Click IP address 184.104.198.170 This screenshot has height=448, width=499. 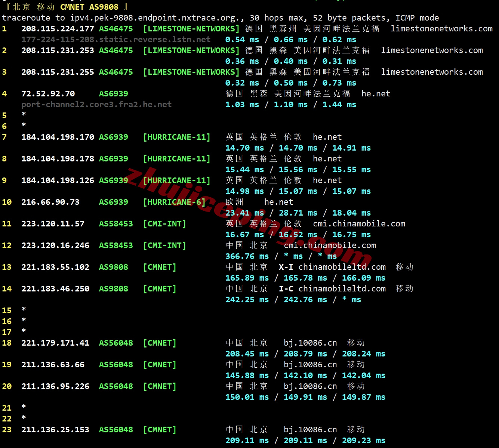(58, 137)
